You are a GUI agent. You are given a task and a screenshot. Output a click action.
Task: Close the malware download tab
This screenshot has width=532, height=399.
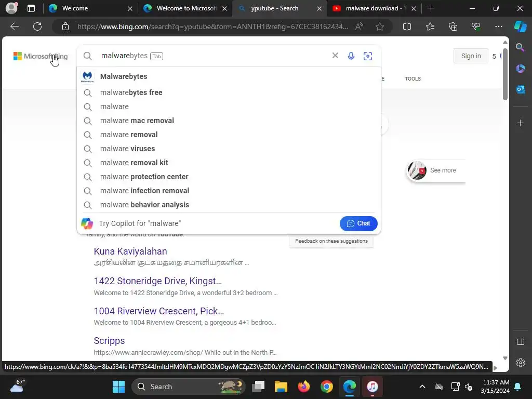click(414, 8)
